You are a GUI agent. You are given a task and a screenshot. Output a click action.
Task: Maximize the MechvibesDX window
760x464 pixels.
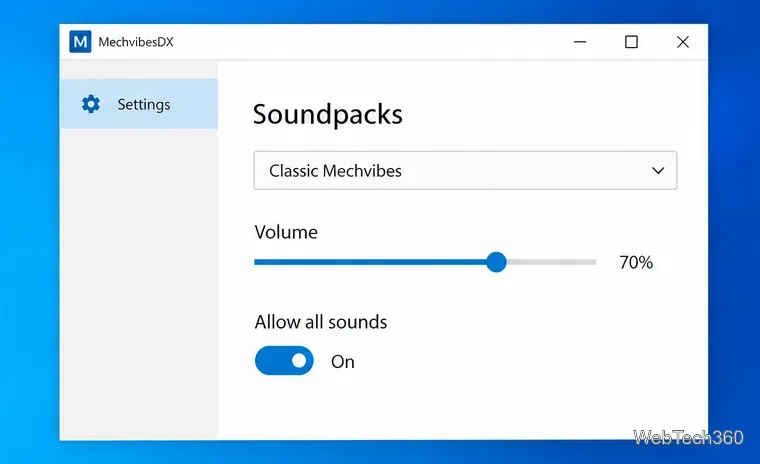click(631, 42)
